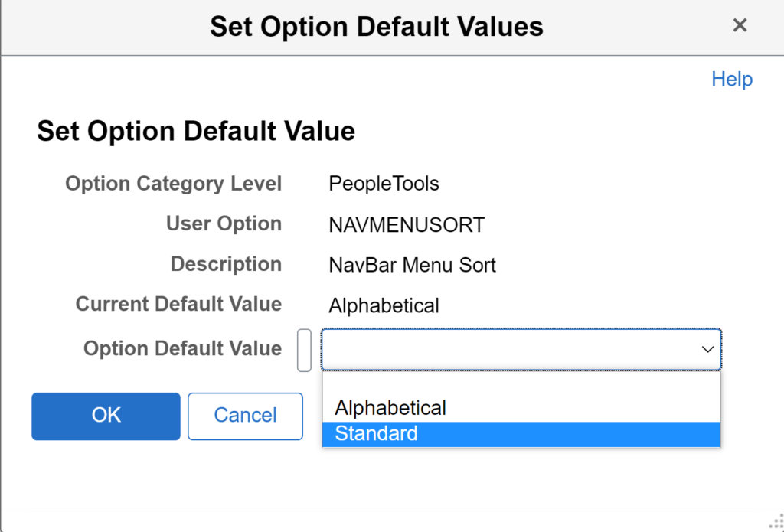Close the Set Option Default Values dialog
Screen dimensions: 784x532
[740, 26]
